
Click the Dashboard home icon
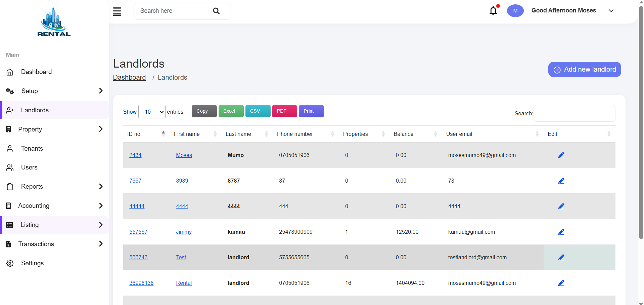tap(10, 72)
